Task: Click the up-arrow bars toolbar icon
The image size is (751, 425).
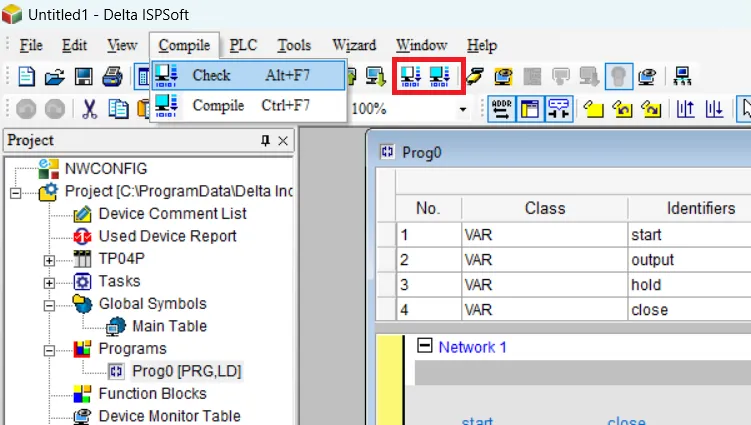Action: tap(685, 109)
